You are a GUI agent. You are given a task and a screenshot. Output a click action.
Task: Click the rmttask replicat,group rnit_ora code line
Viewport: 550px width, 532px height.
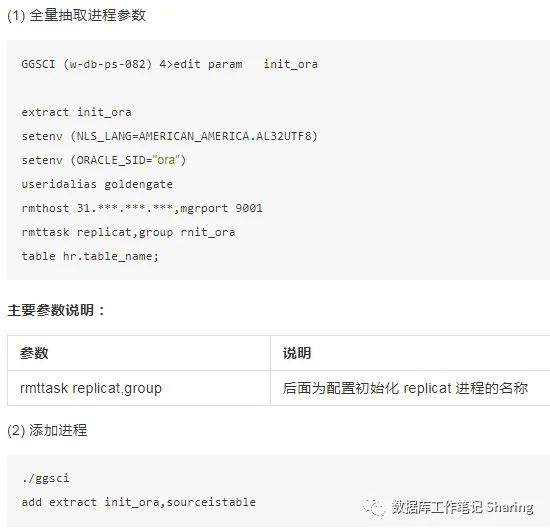point(128,232)
